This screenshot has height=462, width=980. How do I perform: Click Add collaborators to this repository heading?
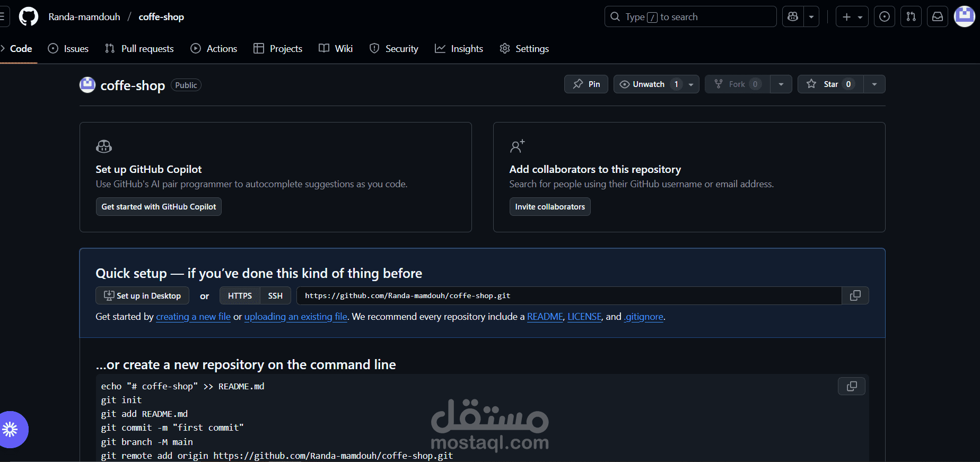tap(595, 169)
